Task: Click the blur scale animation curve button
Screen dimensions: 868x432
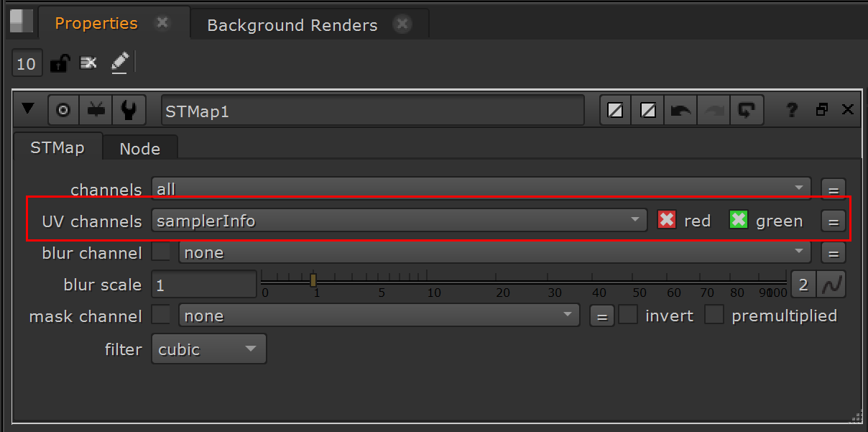Action: pos(832,285)
